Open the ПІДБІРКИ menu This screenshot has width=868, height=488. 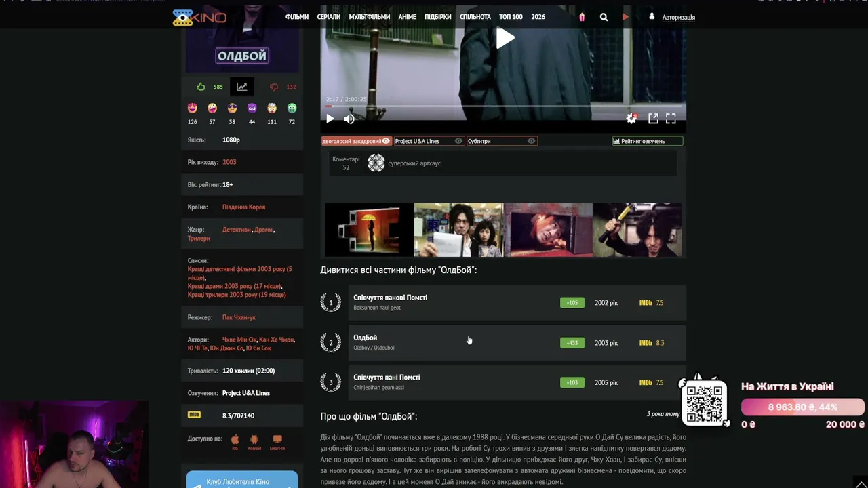coord(438,17)
